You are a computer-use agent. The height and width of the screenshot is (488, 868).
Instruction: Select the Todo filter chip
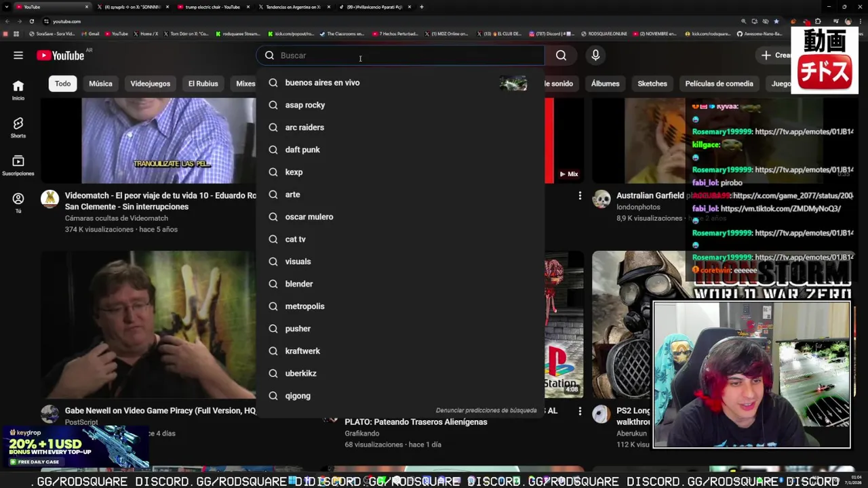63,83
